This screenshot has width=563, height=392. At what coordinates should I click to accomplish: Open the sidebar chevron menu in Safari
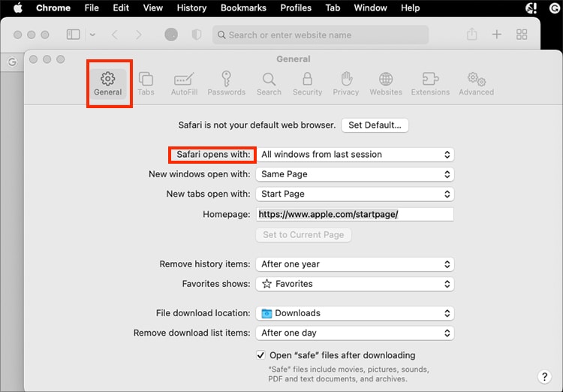[x=92, y=35]
